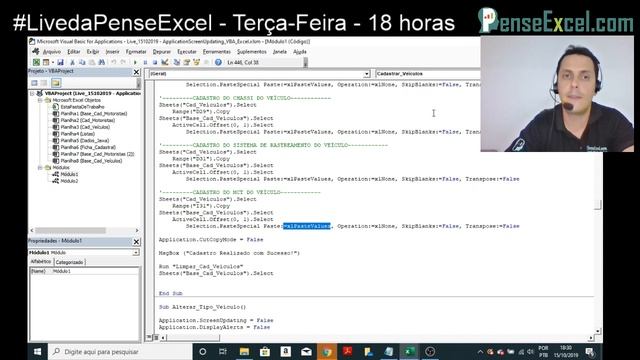
Task: Click the Cut scissors toolbar icon
Action: [72, 62]
